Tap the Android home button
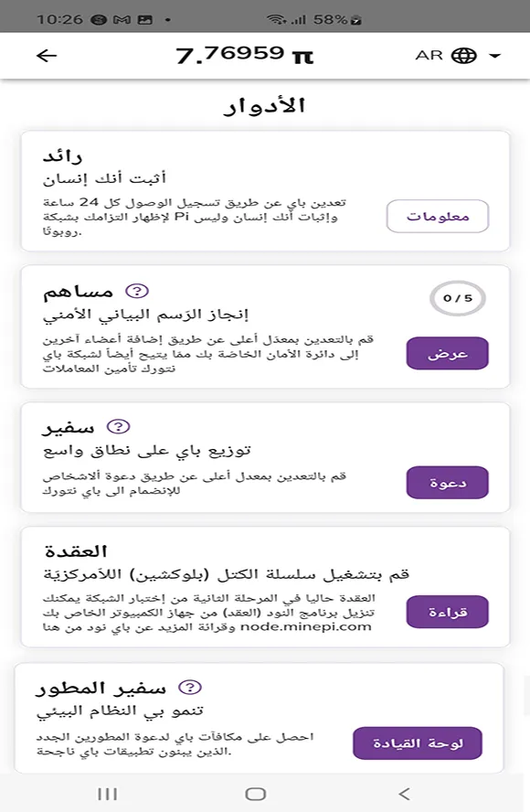Image resolution: width=530 pixels, height=812 pixels. coord(256,794)
